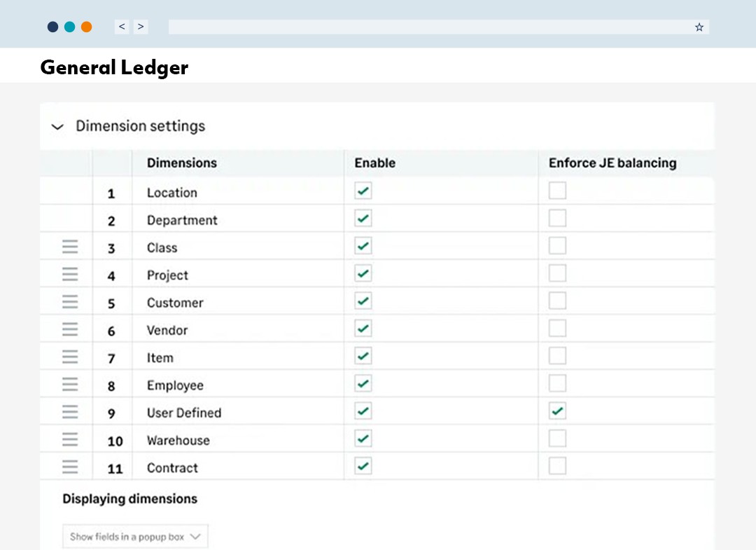The image size is (756, 550).
Task: Click inside the browser address bar
Action: [x=420, y=27]
